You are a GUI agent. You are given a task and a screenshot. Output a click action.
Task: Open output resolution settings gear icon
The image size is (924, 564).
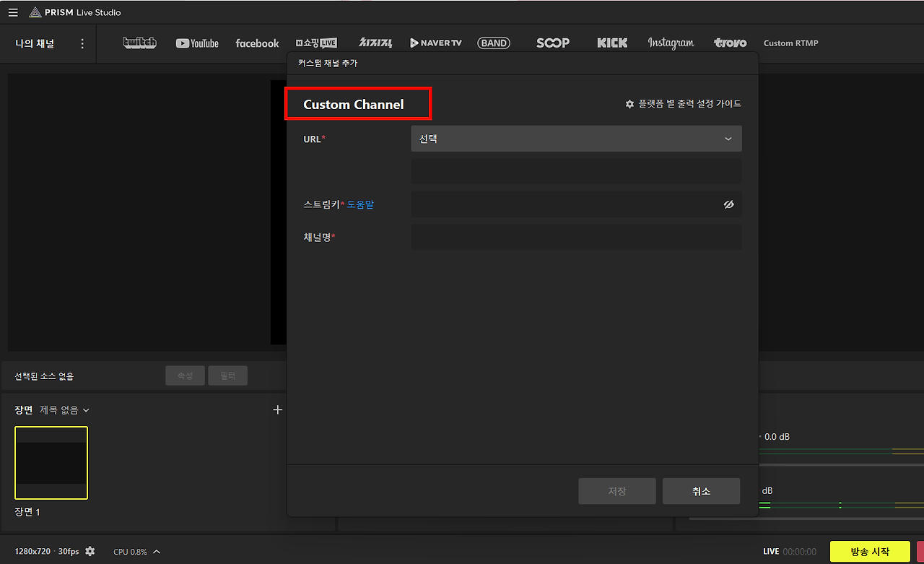click(x=90, y=552)
